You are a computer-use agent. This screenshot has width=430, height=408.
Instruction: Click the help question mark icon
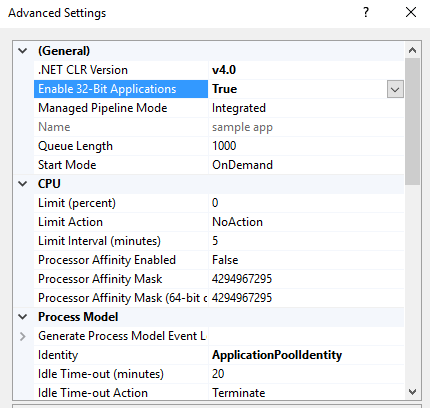(x=366, y=13)
